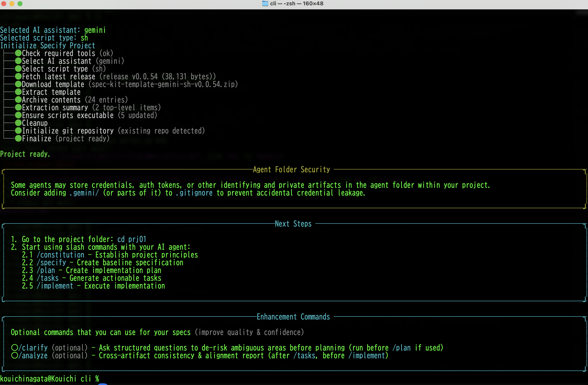The width and height of the screenshot is (588, 385).
Task: Click green dot beside Archive contents
Action: 18,100
